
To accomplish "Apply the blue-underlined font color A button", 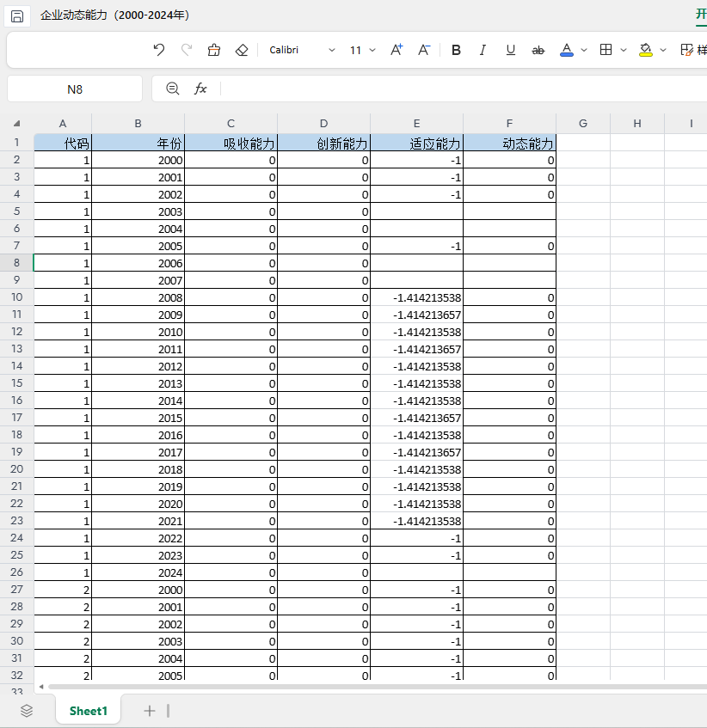I will coord(566,50).
